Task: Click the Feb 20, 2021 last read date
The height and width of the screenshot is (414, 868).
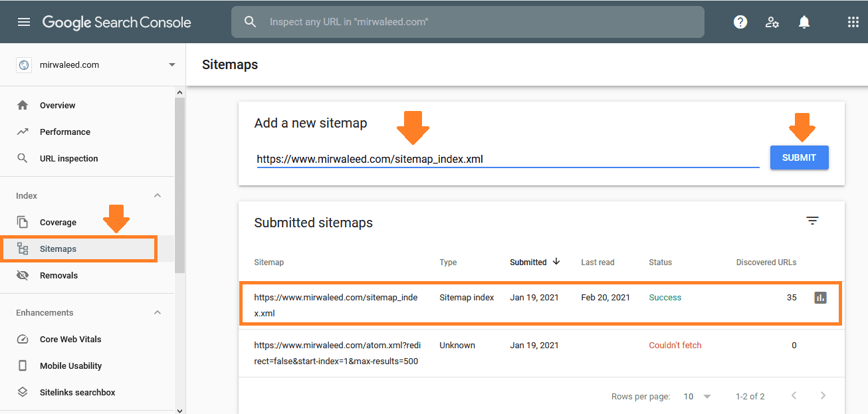Action: (x=605, y=297)
